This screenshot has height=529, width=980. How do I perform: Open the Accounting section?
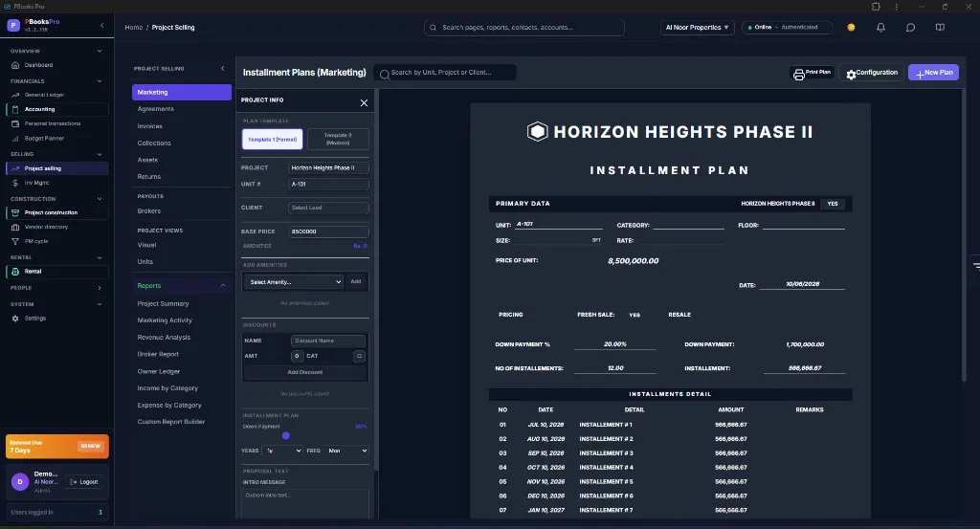click(57, 109)
